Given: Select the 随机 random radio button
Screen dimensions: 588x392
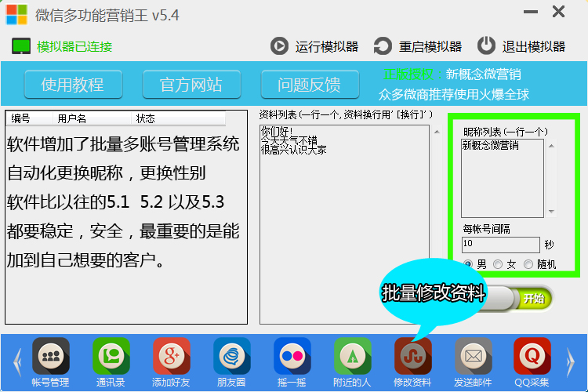Looking at the screenshot, I should coord(528,264).
